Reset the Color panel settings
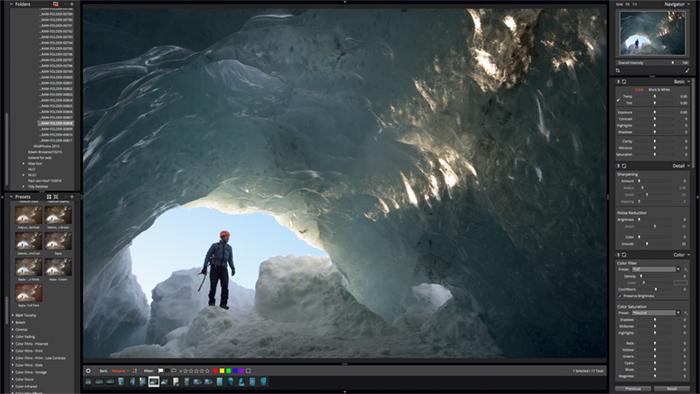This screenshot has height=394, width=700. (624, 255)
